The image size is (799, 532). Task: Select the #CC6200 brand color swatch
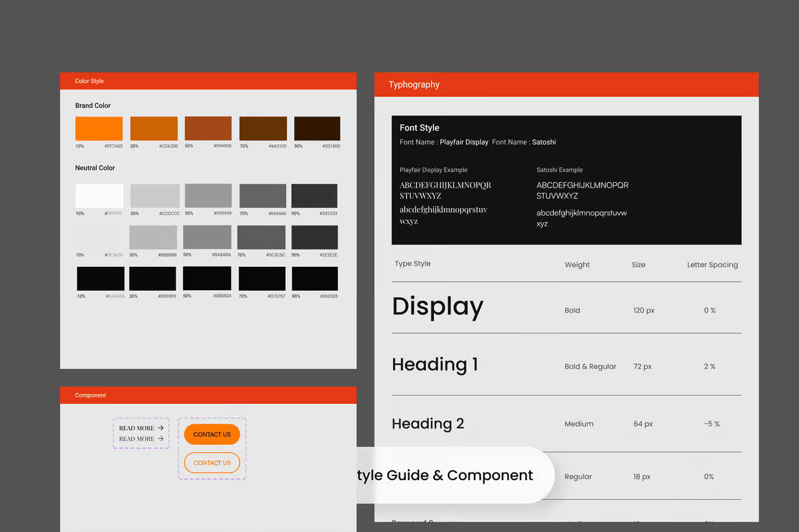coord(154,129)
